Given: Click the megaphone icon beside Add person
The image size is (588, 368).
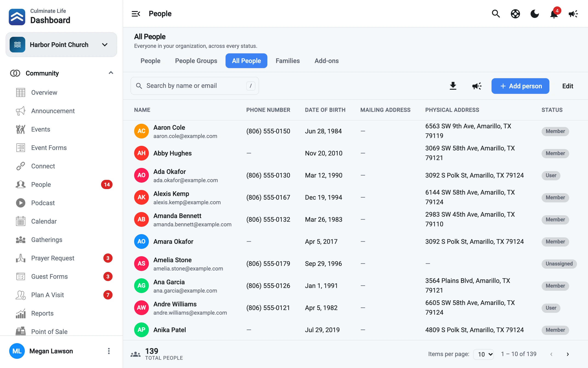Looking at the screenshot, I should [477, 86].
